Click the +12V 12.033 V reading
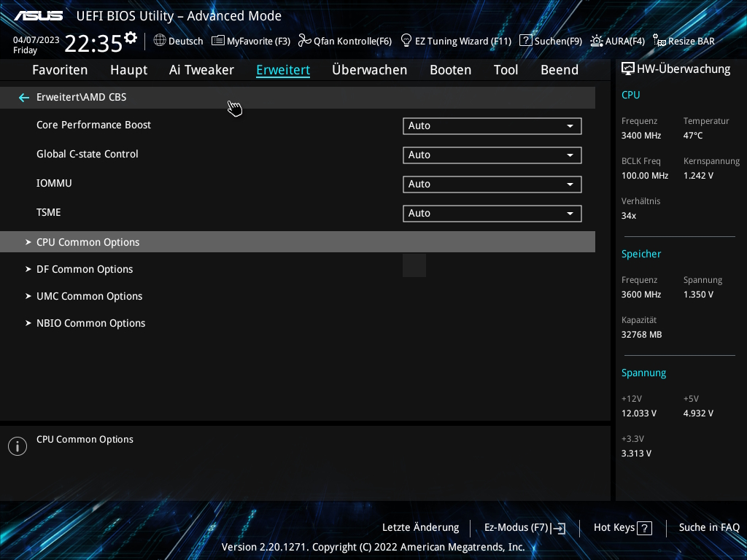The height and width of the screenshot is (560, 747). (x=638, y=413)
